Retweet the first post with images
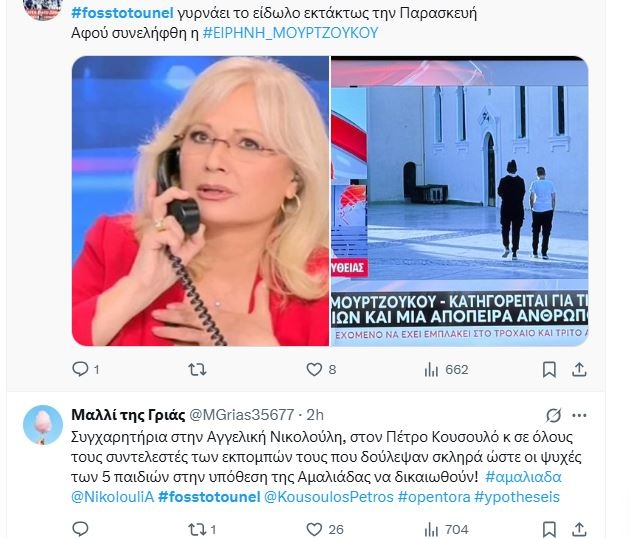630x539 pixels. [197, 369]
